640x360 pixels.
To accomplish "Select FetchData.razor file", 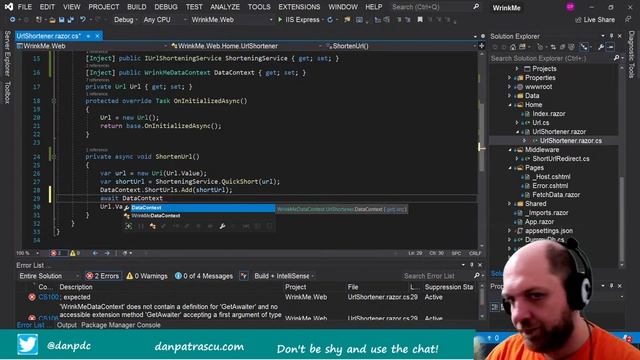I will tap(556, 195).
